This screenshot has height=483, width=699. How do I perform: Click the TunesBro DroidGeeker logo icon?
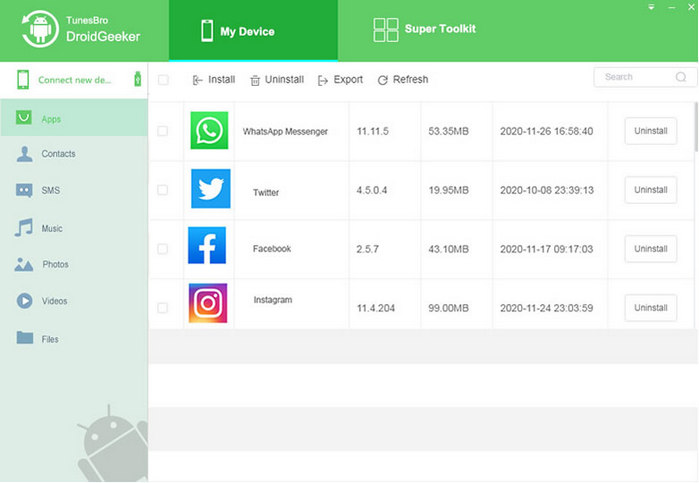pyautogui.click(x=40, y=29)
